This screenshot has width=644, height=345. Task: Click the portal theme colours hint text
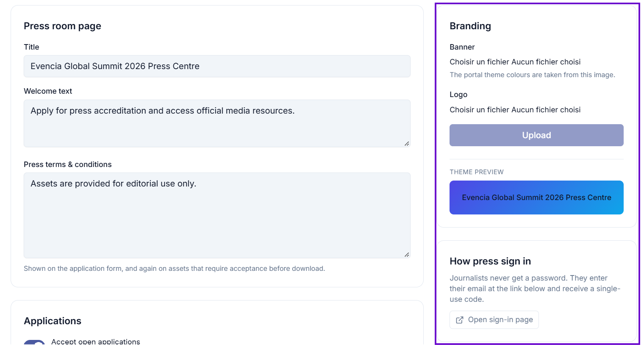[x=532, y=75]
